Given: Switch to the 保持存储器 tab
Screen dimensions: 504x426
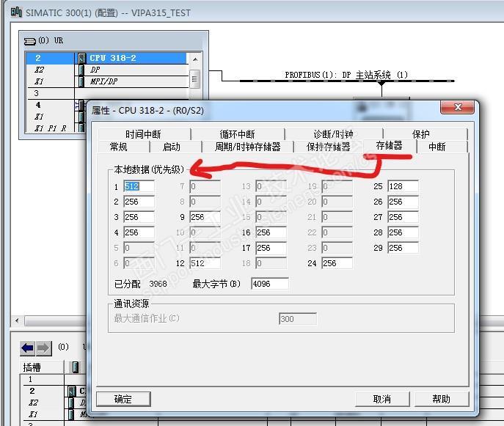Looking at the screenshot, I should coord(328,147).
